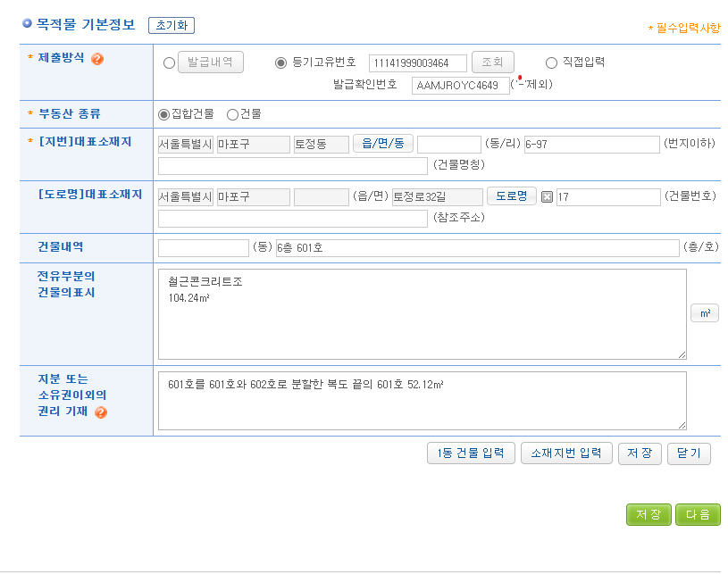The height and width of the screenshot is (574, 728).
Task: Click the 건물내역 label
Action: (61, 247)
